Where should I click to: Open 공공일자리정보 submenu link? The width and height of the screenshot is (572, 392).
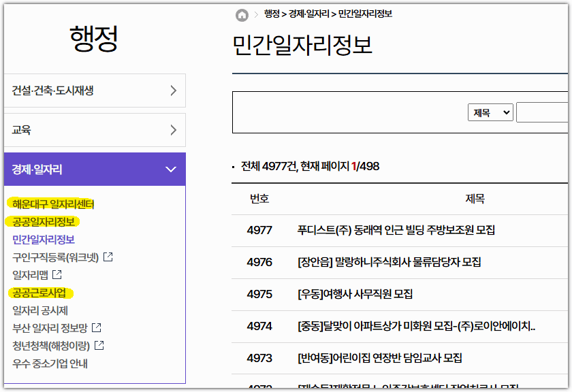point(44,222)
